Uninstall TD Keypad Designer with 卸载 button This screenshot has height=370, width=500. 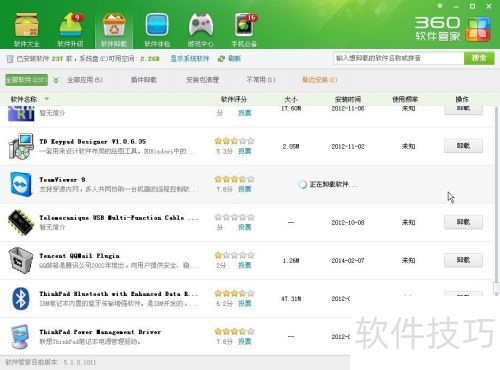click(463, 146)
